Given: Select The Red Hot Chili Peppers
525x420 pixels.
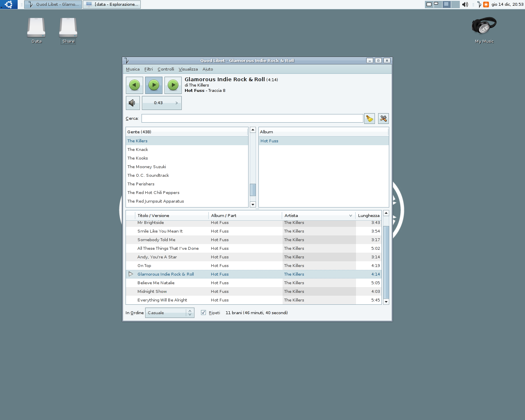Looking at the screenshot, I should click(x=187, y=192).
